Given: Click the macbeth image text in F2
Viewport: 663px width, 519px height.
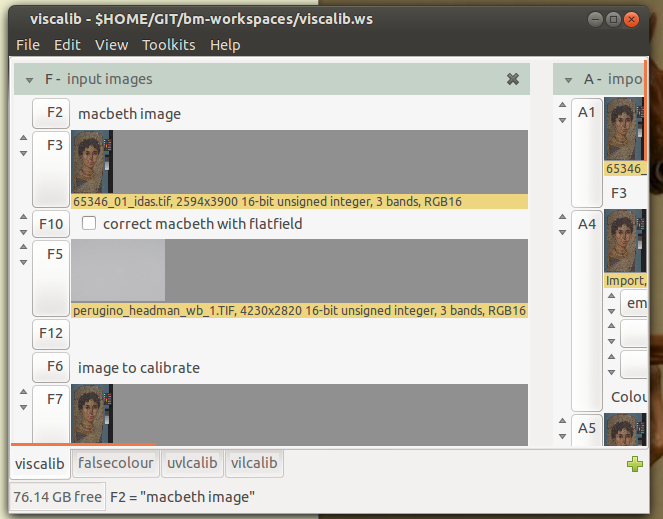Looking at the screenshot, I should coord(129,114).
